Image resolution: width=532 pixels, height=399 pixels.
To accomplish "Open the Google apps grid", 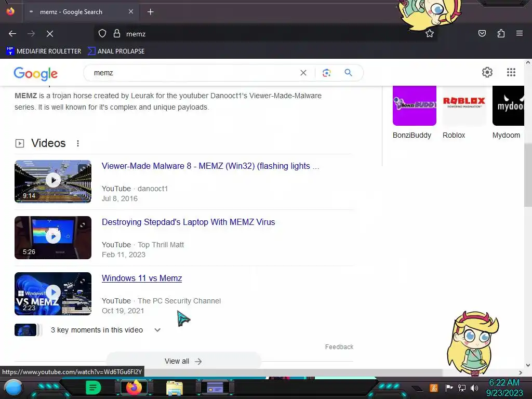I will coord(511,72).
